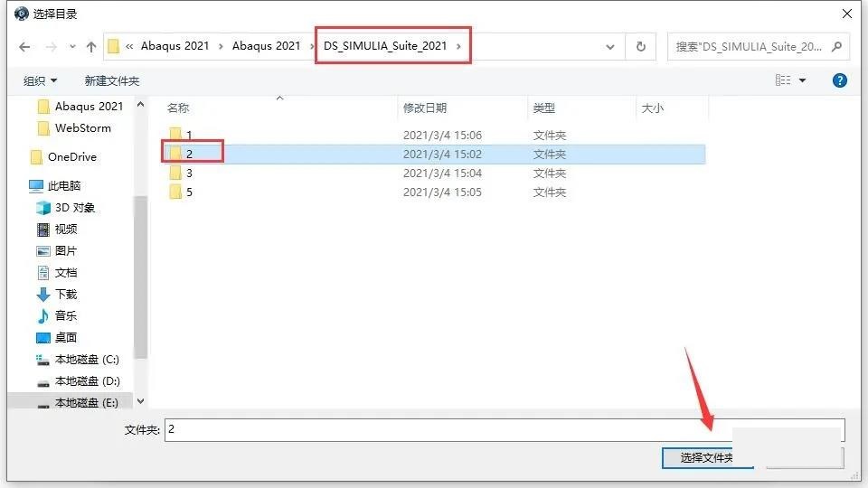The height and width of the screenshot is (488, 868).
Task: Open 视频 folder in sidebar
Action: click(57, 229)
